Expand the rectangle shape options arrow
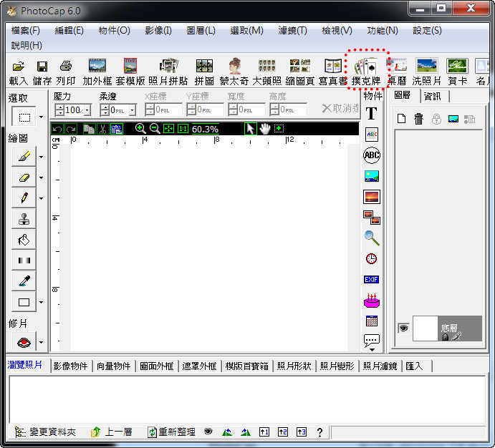The image size is (495, 448). click(x=42, y=302)
